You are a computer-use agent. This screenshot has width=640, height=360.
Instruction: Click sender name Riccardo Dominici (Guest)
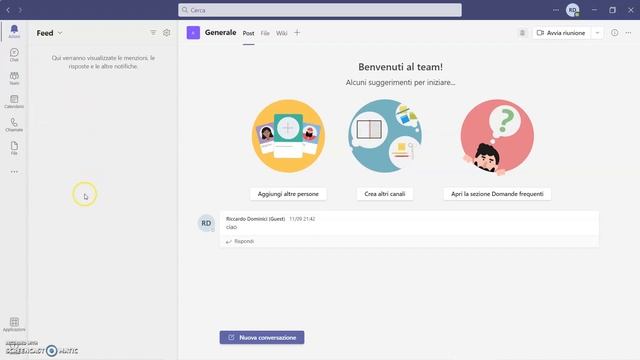(256, 219)
